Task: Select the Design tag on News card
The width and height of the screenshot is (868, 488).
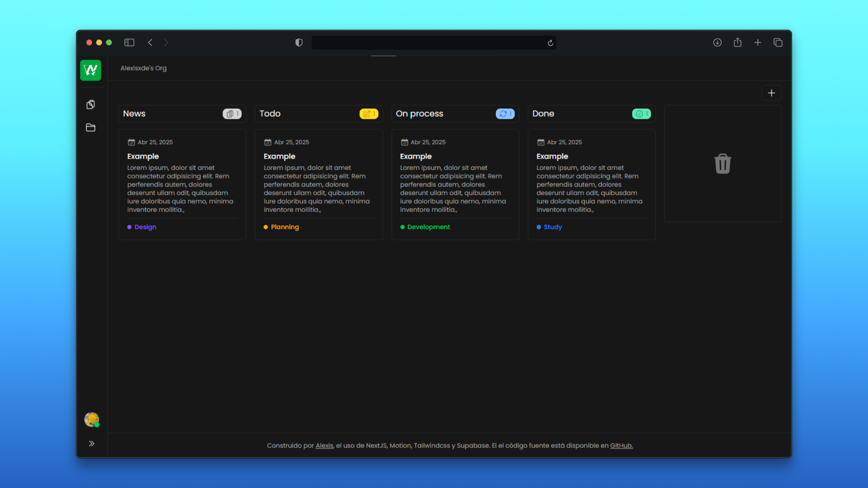Action: point(145,227)
